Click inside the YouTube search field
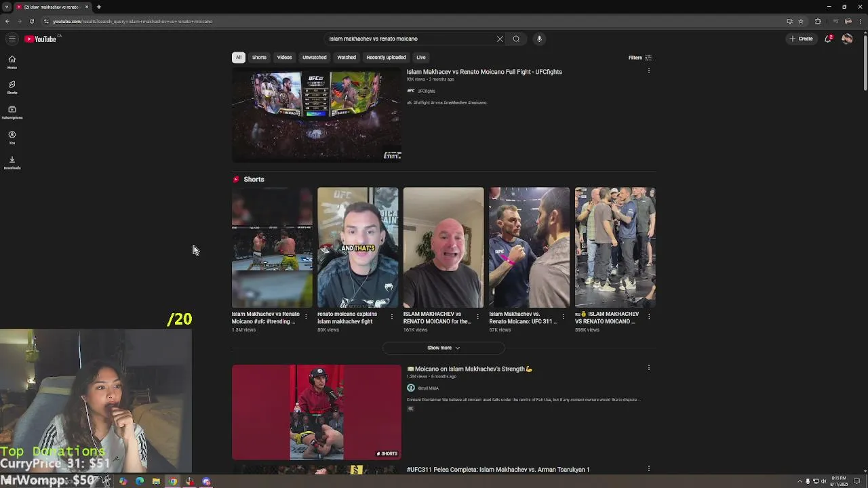Viewport: 868px width, 488px height. [x=410, y=39]
